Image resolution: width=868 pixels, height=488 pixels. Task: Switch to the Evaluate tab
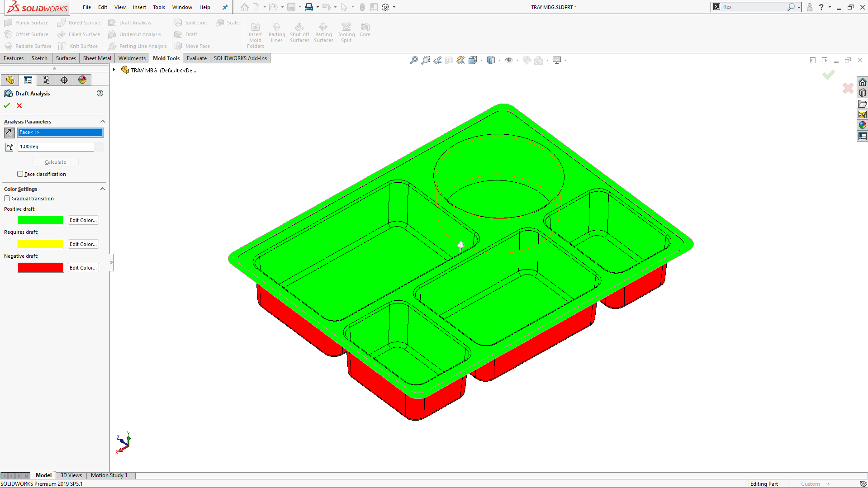click(197, 58)
